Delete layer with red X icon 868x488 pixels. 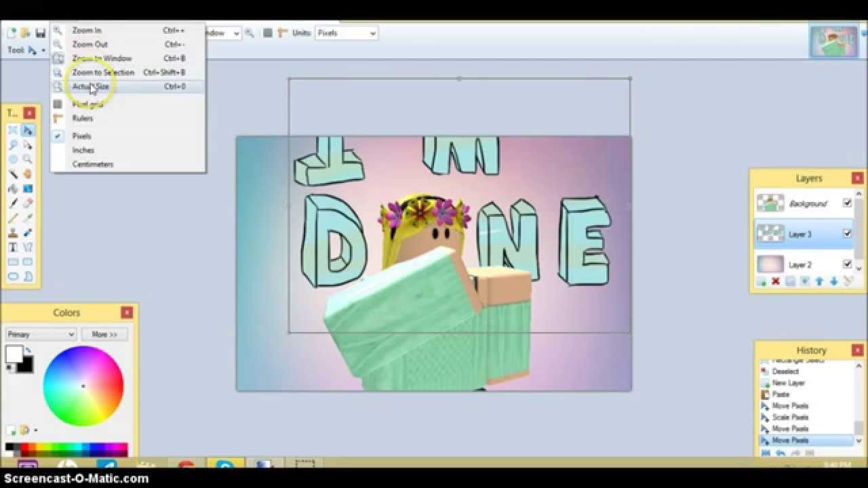click(x=776, y=281)
